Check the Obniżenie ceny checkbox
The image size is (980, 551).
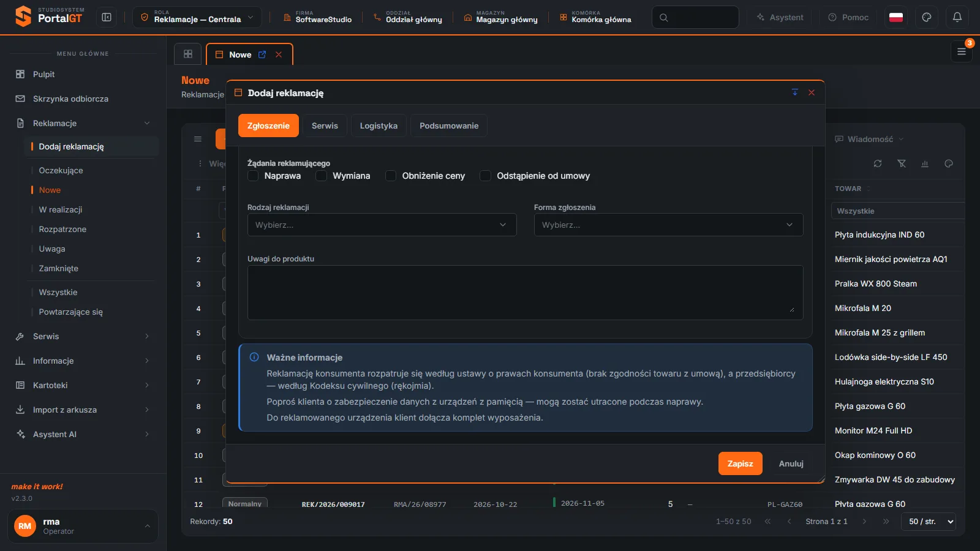[x=391, y=176]
